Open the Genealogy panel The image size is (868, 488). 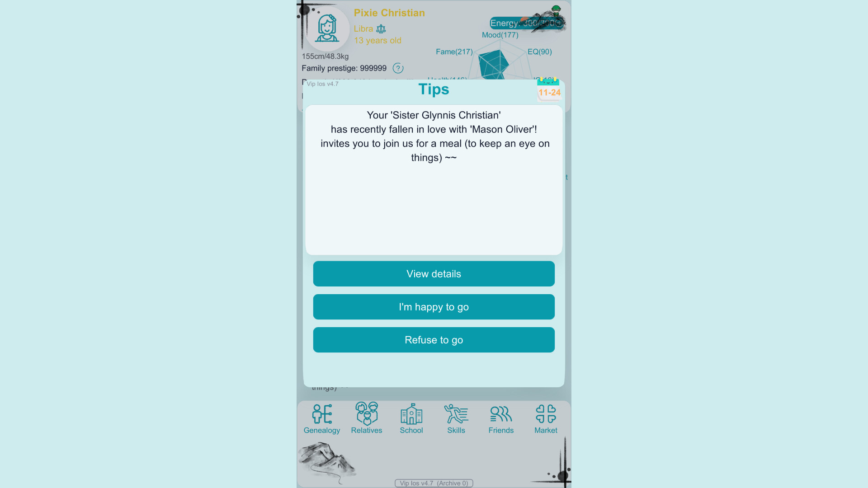click(x=321, y=417)
